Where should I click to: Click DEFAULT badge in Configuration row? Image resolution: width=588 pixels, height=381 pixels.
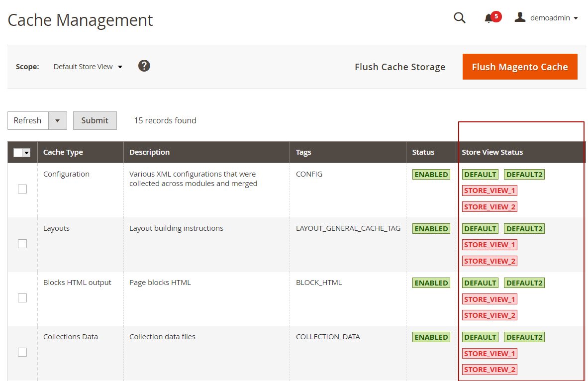click(481, 175)
